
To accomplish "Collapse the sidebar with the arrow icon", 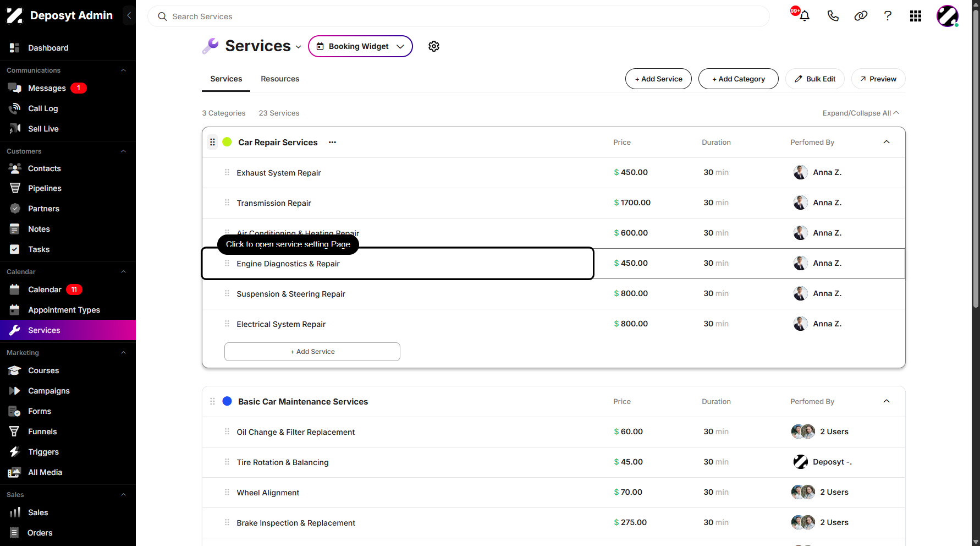I will click(129, 15).
